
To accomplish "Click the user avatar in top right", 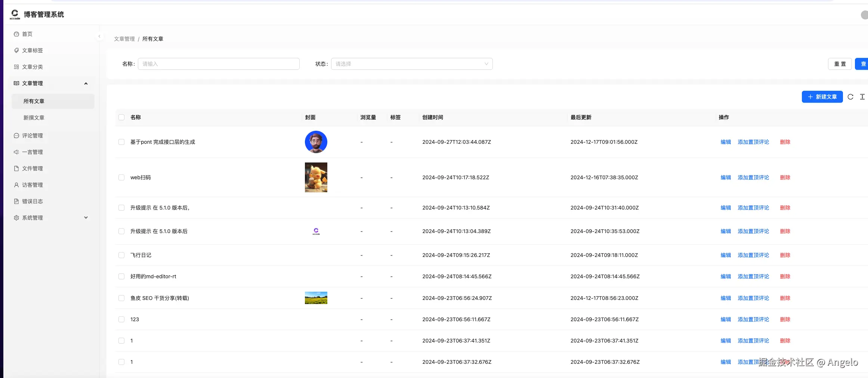I will click(x=864, y=15).
